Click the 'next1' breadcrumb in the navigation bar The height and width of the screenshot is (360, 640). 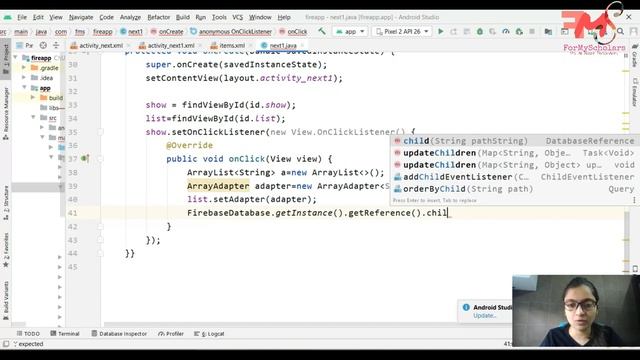[131, 31]
